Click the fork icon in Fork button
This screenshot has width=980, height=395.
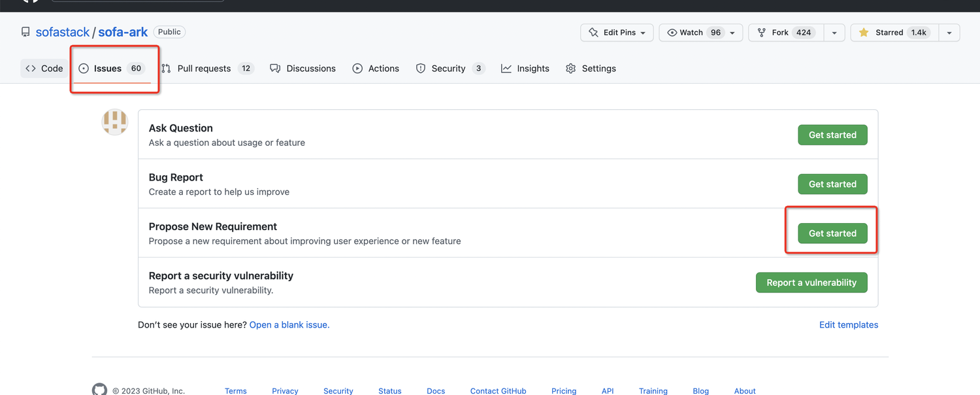click(761, 32)
